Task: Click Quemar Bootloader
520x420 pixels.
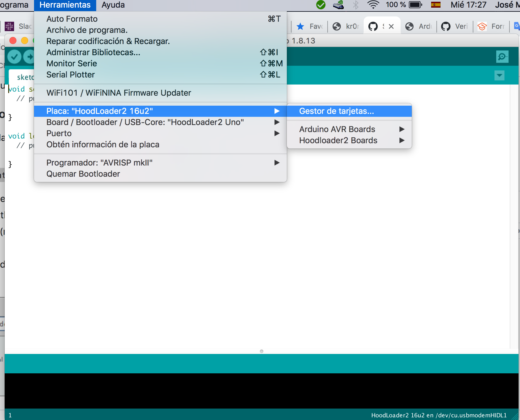Action: 160,174
